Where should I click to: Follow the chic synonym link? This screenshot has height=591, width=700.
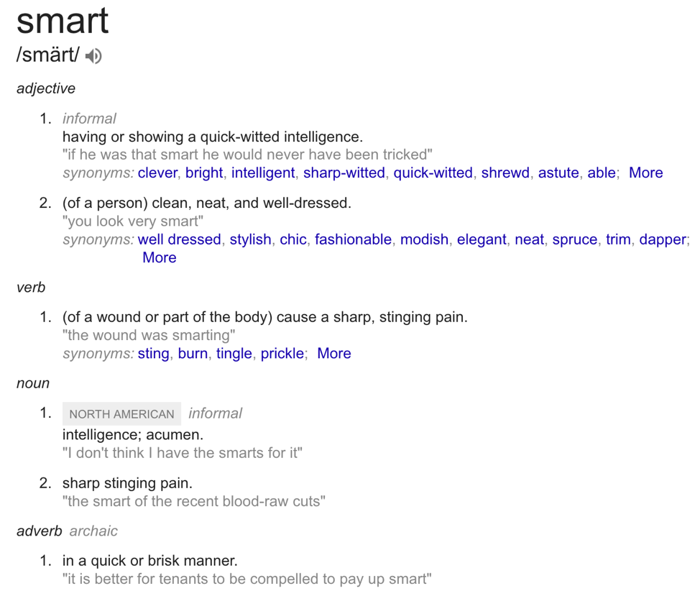pyautogui.click(x=293, y=239)
